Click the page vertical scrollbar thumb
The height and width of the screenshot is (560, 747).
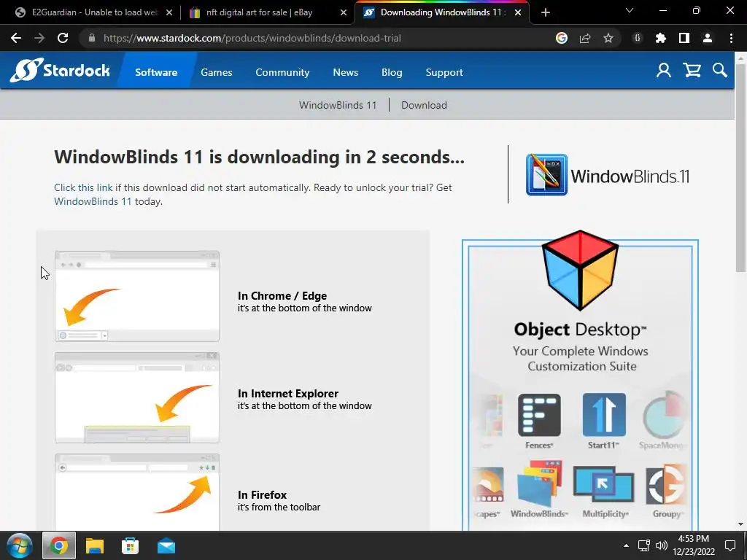coord(741,168)
